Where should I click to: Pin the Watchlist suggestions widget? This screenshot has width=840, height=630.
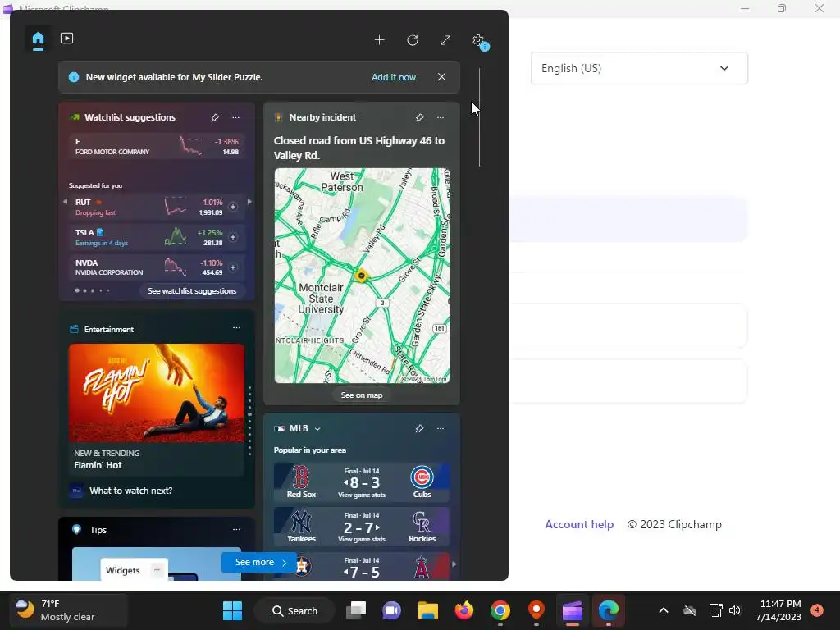click(x=215, y=117)
